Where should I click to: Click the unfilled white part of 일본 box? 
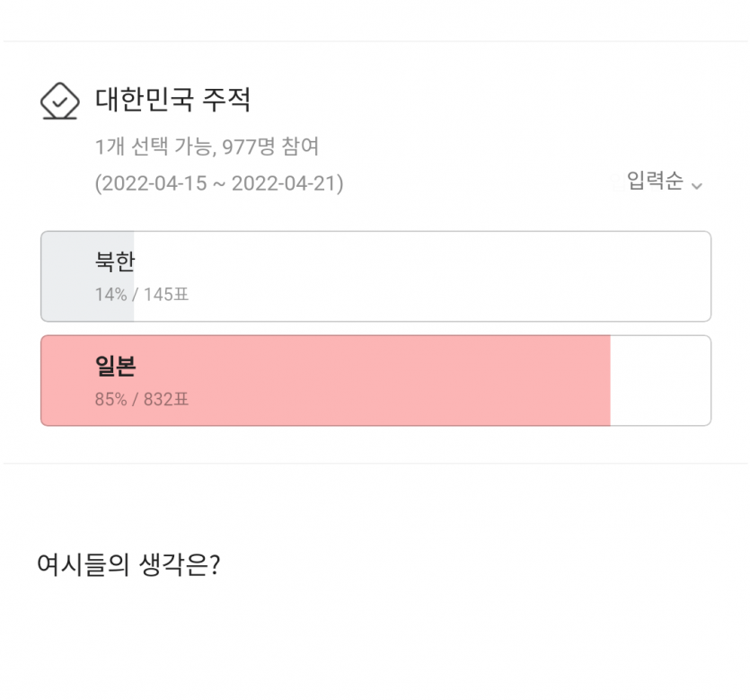coord(660,380)
